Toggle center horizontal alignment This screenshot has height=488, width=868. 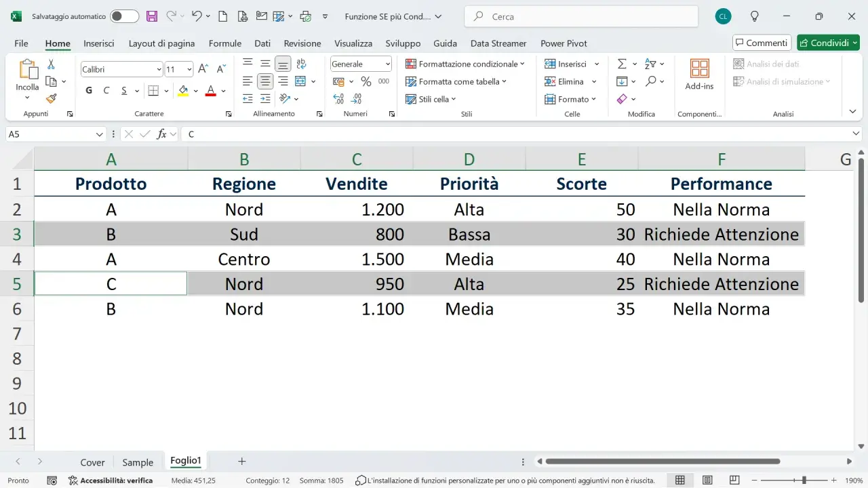[x=265, y=81]
